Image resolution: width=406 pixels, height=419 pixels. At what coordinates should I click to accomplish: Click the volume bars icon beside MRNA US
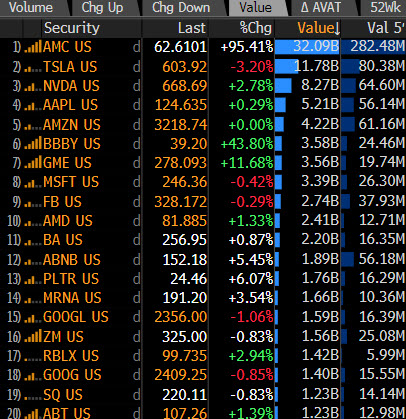33,298
